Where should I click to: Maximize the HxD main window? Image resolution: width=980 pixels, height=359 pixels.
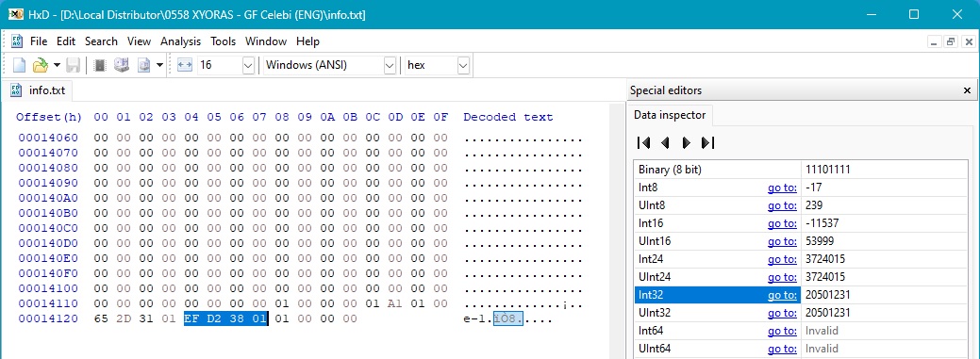pyautogui.click(x=914, y=14)
